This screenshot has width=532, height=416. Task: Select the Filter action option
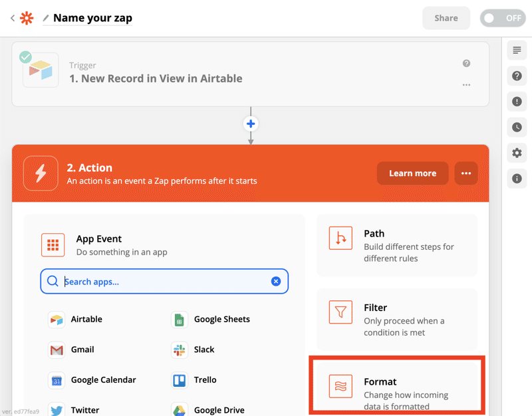pyautogui.click(x=397, y=320)
